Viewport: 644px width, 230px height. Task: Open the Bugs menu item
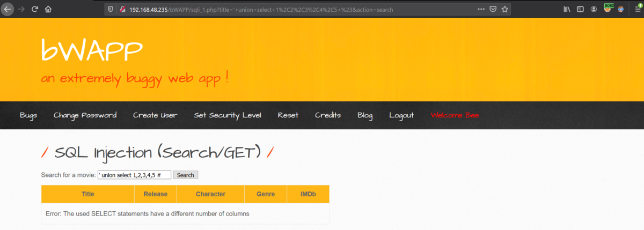click(28, 115)
